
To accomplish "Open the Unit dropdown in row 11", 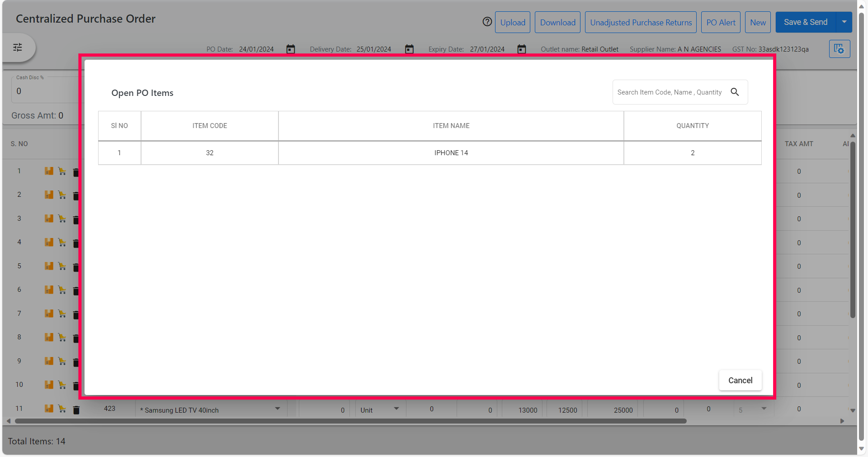I will click(x=396, y=409).
